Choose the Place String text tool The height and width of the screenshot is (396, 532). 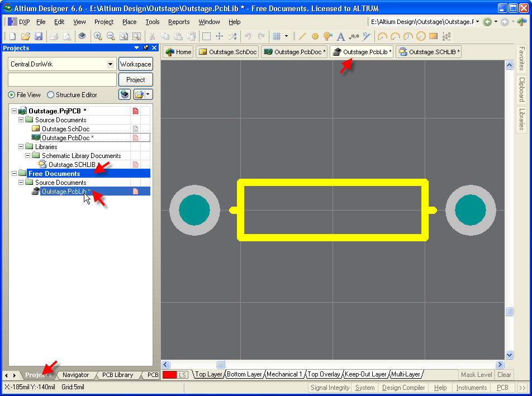tap(340, 36)
